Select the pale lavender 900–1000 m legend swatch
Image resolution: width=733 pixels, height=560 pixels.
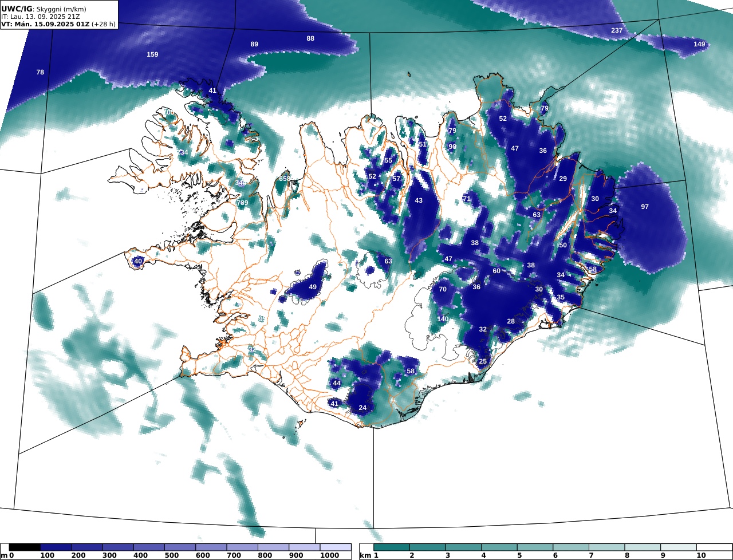[305, 547]
